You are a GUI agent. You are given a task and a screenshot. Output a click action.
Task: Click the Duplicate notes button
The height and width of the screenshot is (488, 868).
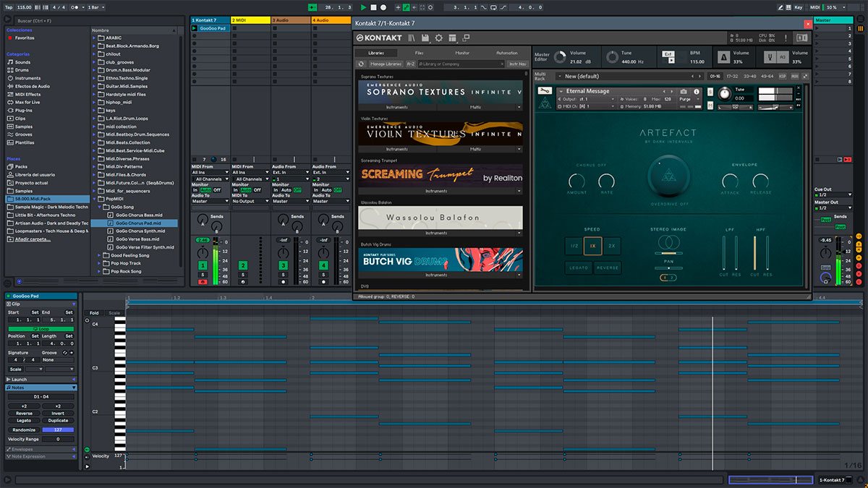point(58,421)
